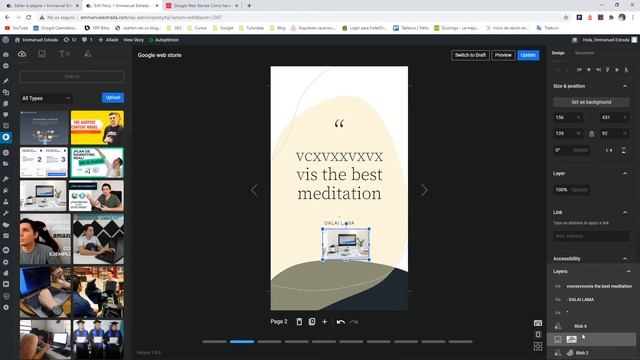Open the YouTube bookmark
Viewport: 640px width, 360px height.
tap(16, 28)
